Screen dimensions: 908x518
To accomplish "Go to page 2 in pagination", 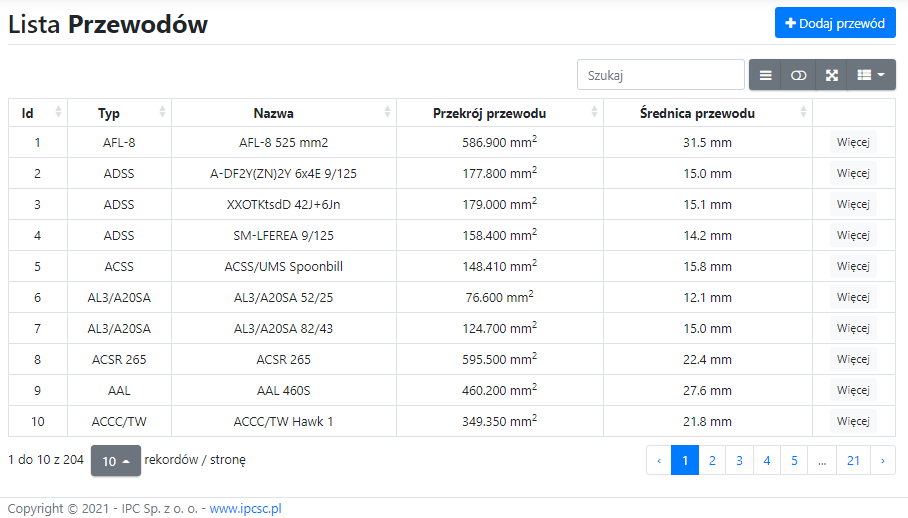I will click(712, 461).
